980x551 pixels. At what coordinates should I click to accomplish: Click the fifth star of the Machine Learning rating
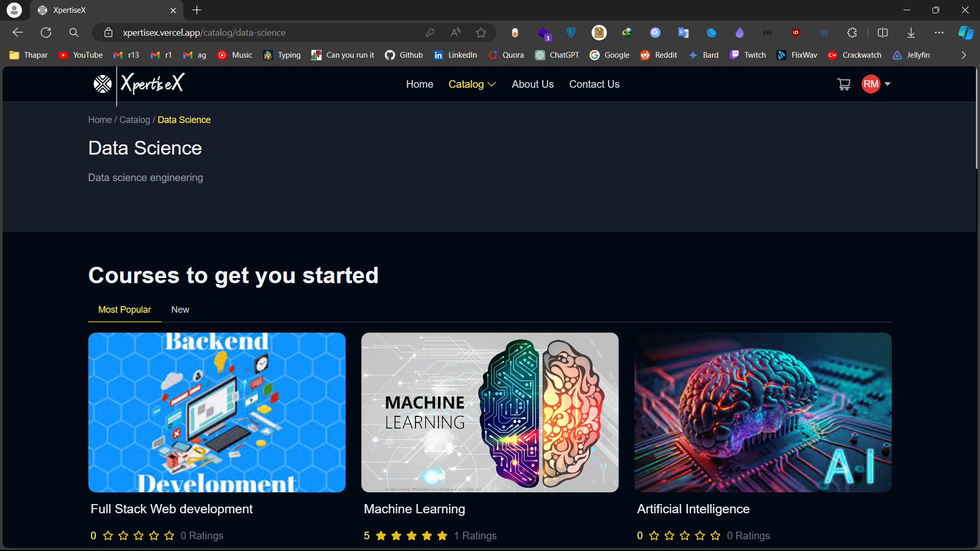point(443,536)
